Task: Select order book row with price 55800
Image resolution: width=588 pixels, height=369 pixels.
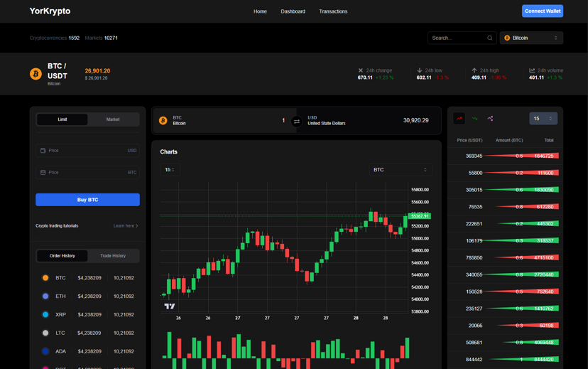Action: click(505, 173)
